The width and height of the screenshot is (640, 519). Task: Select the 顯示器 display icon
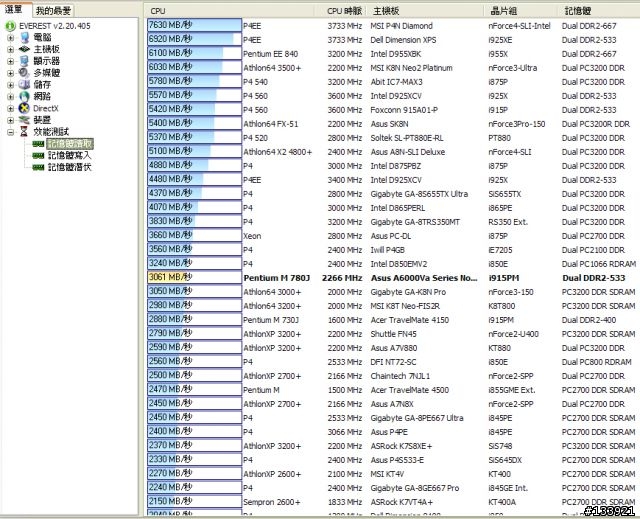point(24,61)
